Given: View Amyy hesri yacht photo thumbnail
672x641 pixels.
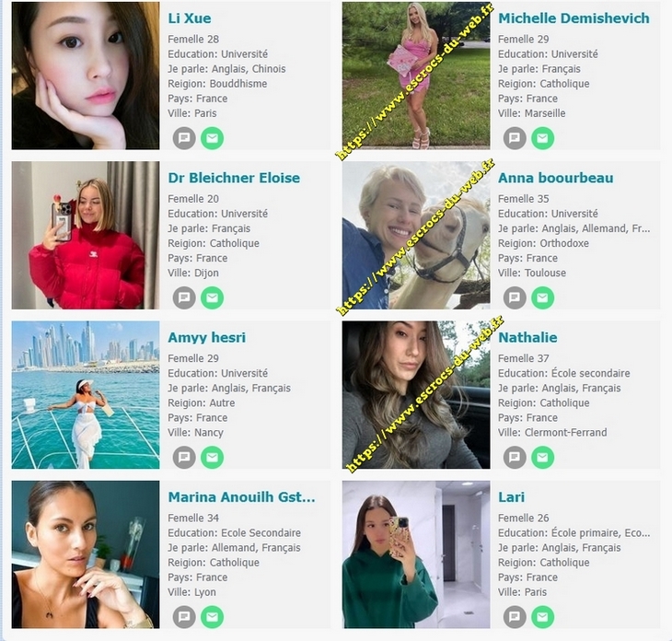Looking at the screenshot, I should point(86,394).
